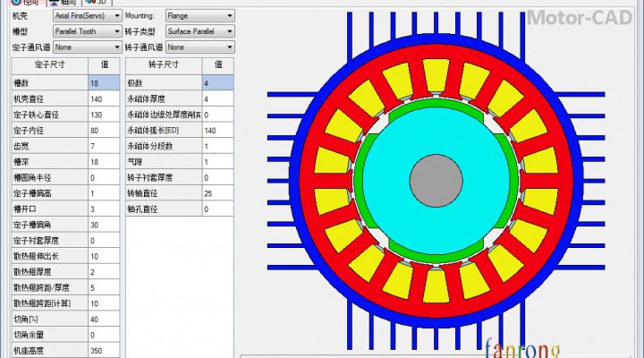Click the 槽数 value field showing 18
Viewport: 644px width, 358px height.
(104, 83)
